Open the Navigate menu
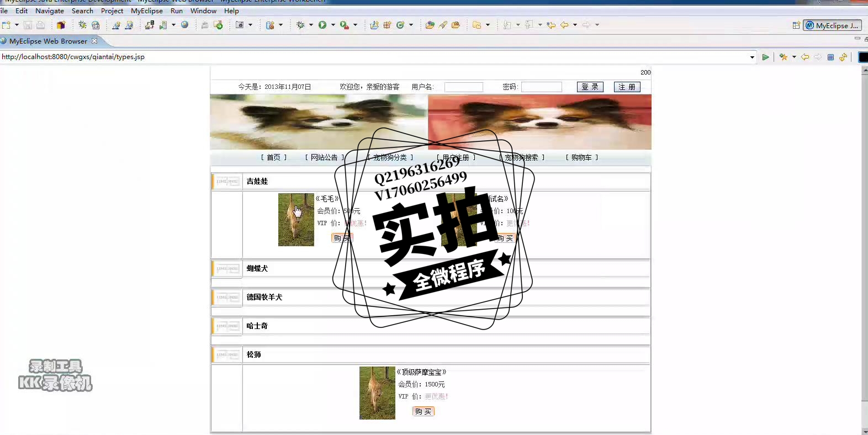This screenshot has width=868, height=435. pyautogui.click(x=50, y=10)
